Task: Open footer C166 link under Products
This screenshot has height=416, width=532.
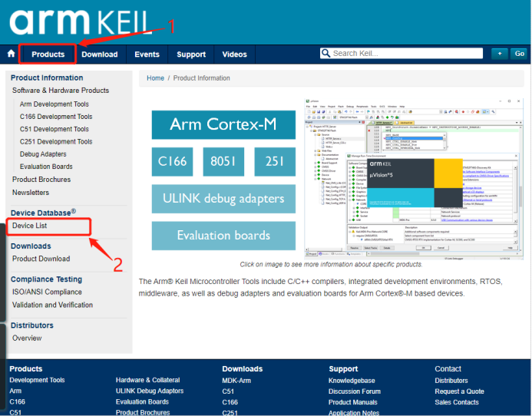Action: pyautogui.click(x=18, y=401)
